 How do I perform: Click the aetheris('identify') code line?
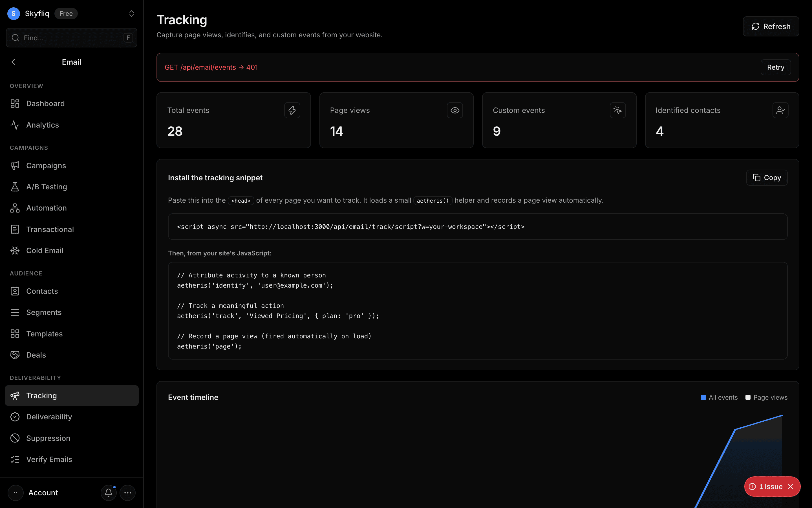pyautogui.click(x=255, y=285)
